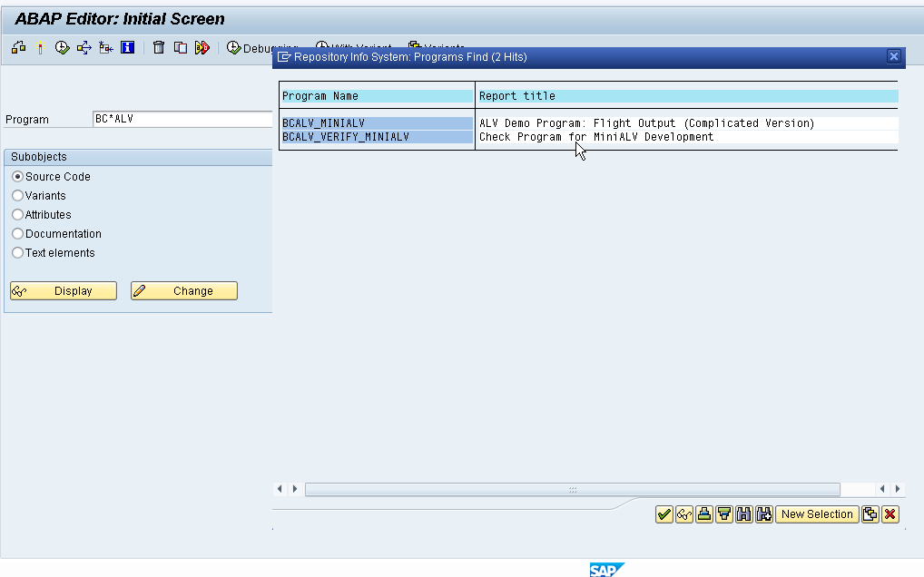Select the Attributes radio button

coord(17,215)
